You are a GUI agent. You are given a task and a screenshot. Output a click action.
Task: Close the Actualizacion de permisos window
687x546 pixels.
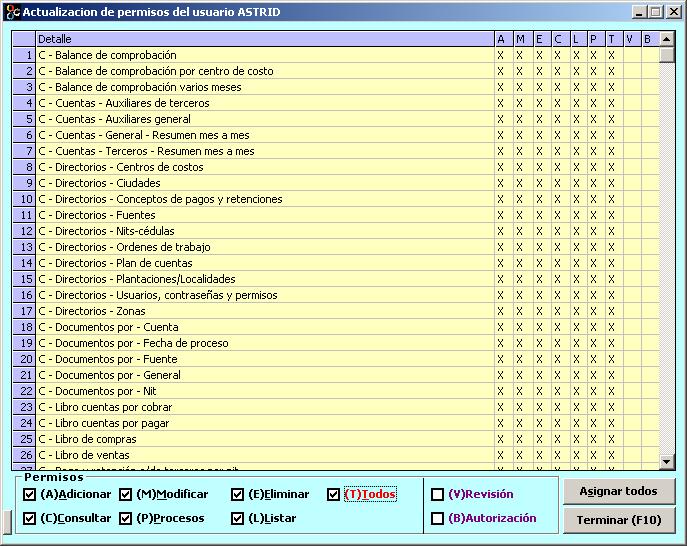click(674, 12)
